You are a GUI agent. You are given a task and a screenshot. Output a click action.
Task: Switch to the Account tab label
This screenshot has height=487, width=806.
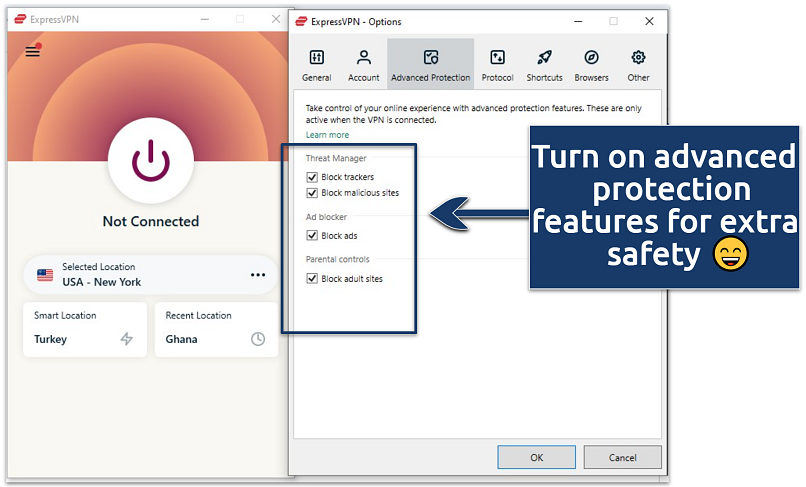[x=363, y=78]
